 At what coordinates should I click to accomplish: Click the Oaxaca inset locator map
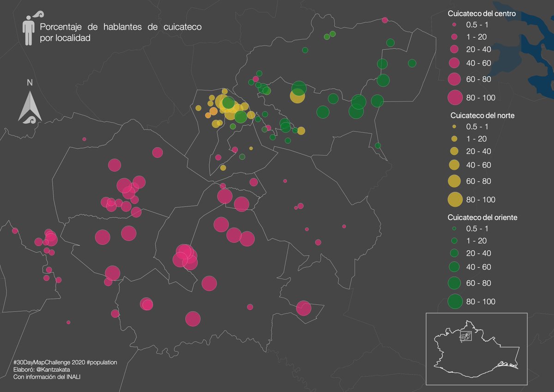[476, 349]
